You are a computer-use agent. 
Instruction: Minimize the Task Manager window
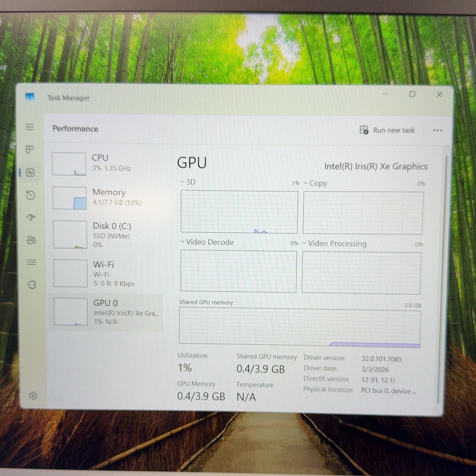pos(386,94)
